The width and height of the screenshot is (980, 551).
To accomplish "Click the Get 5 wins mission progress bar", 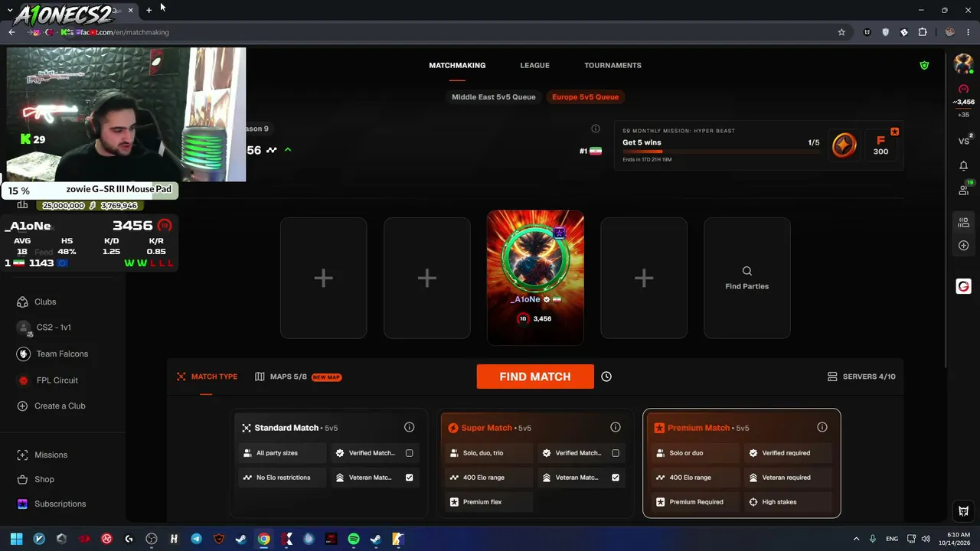I will [720, 152].
